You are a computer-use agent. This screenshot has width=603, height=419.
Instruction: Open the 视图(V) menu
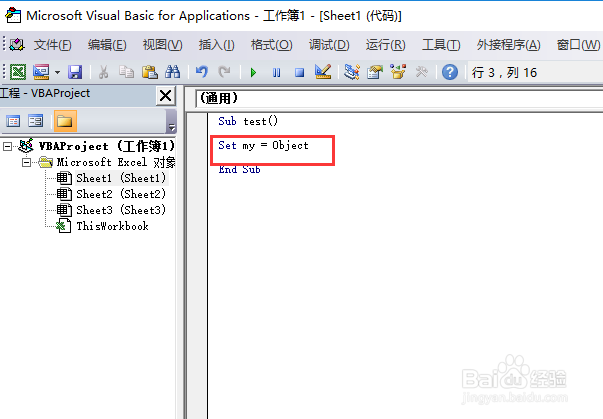[162, 45]
